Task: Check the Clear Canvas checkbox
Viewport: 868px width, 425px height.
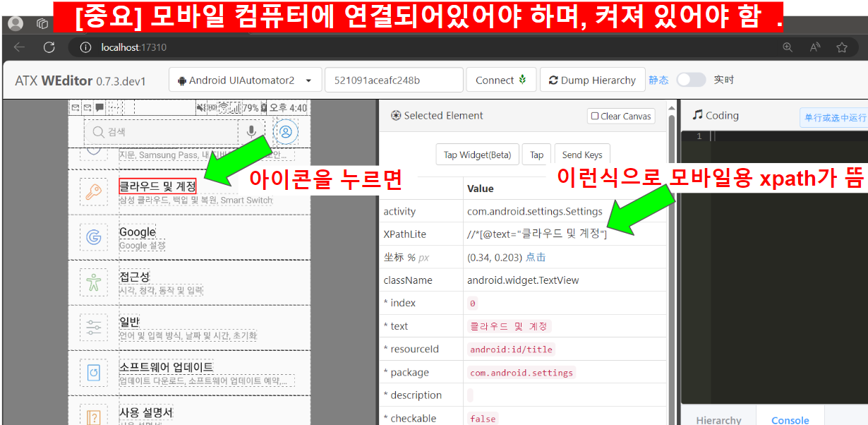Action: click(595, 116)
